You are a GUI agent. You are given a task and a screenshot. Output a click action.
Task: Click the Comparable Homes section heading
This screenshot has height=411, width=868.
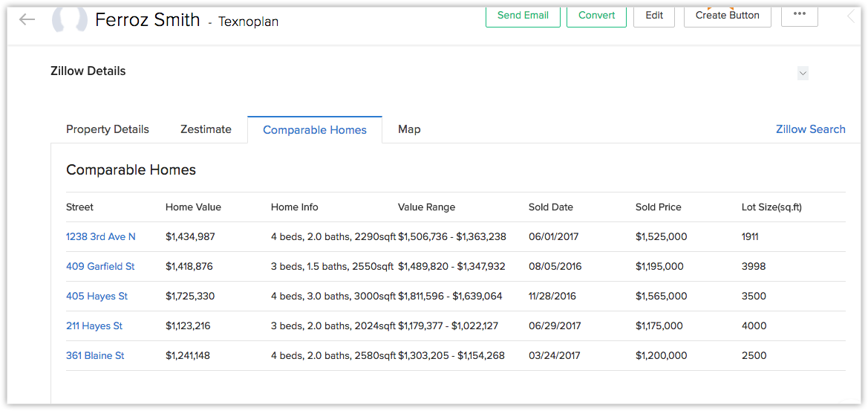(x=131, y=170)
